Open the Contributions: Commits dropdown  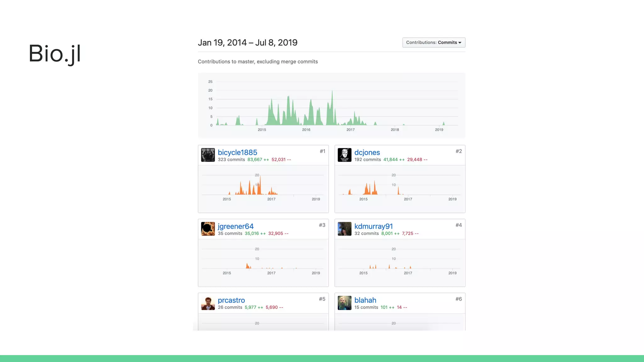click(x=433, y=42)
